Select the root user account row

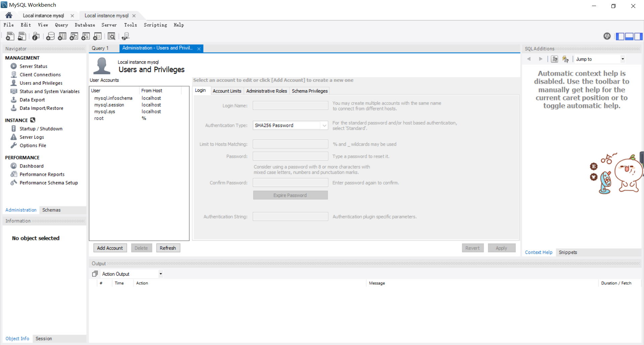pyautogui.click(x=139, y=118)
